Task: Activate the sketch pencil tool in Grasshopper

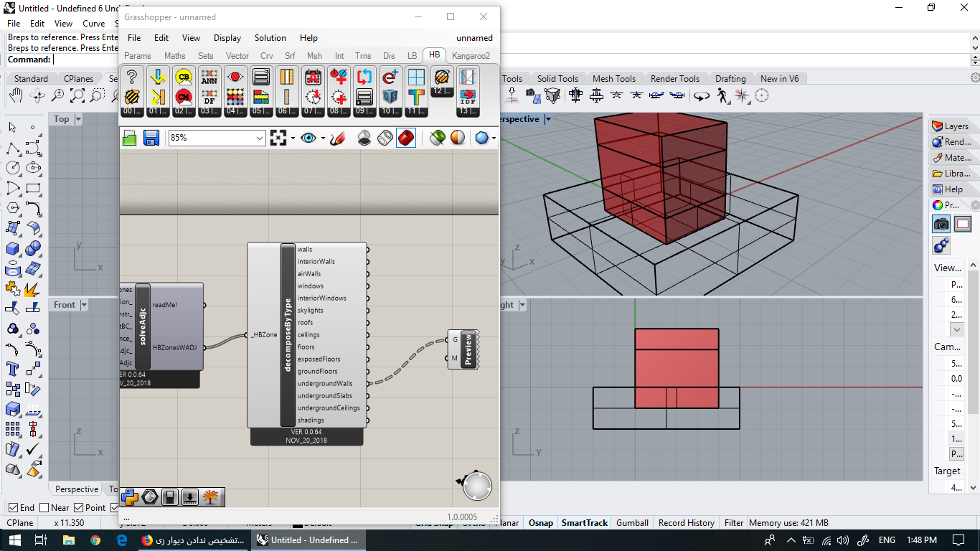Action: pos(338,138)
